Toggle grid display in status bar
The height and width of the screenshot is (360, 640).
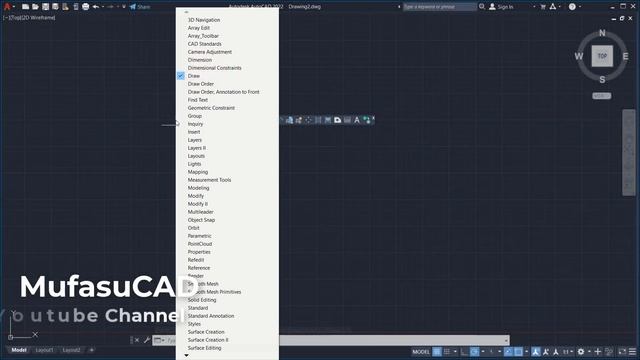click(x=437, y=351)
